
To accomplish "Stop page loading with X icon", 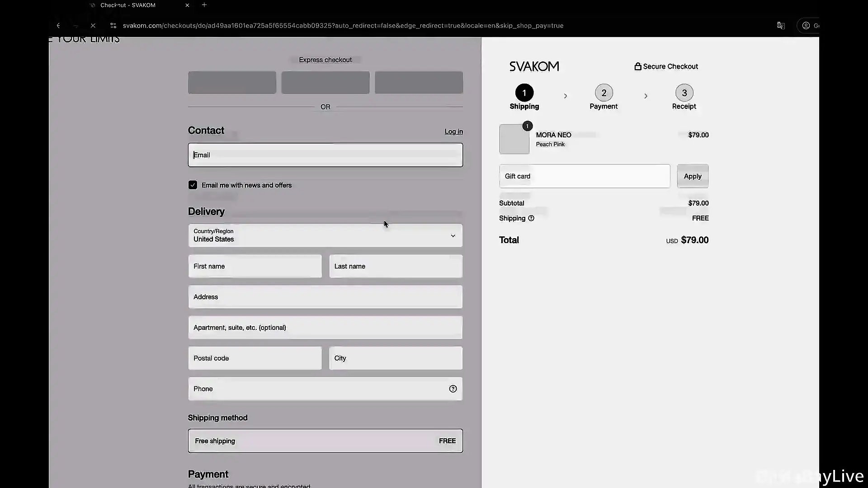I will tap(93, 26).
